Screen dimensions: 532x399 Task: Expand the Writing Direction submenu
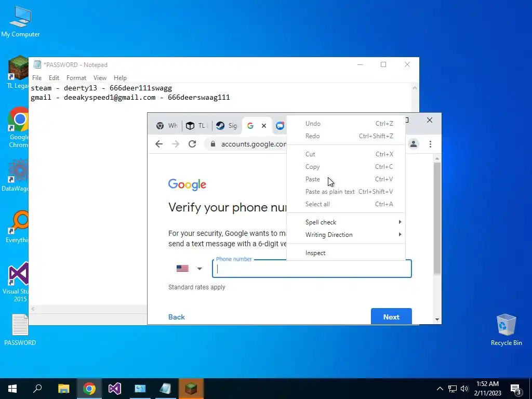pyautogui.click(x=346, y=235)
